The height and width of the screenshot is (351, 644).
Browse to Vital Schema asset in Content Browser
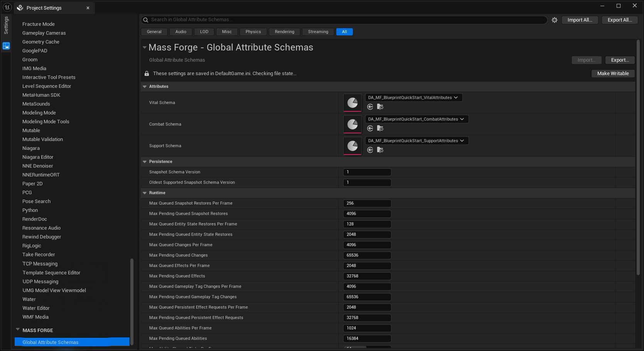(380, 107)
